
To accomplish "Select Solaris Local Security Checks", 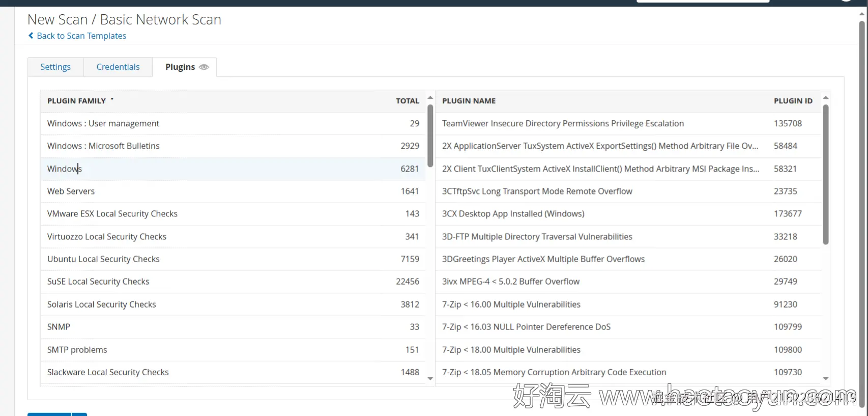I will point(233,304).
